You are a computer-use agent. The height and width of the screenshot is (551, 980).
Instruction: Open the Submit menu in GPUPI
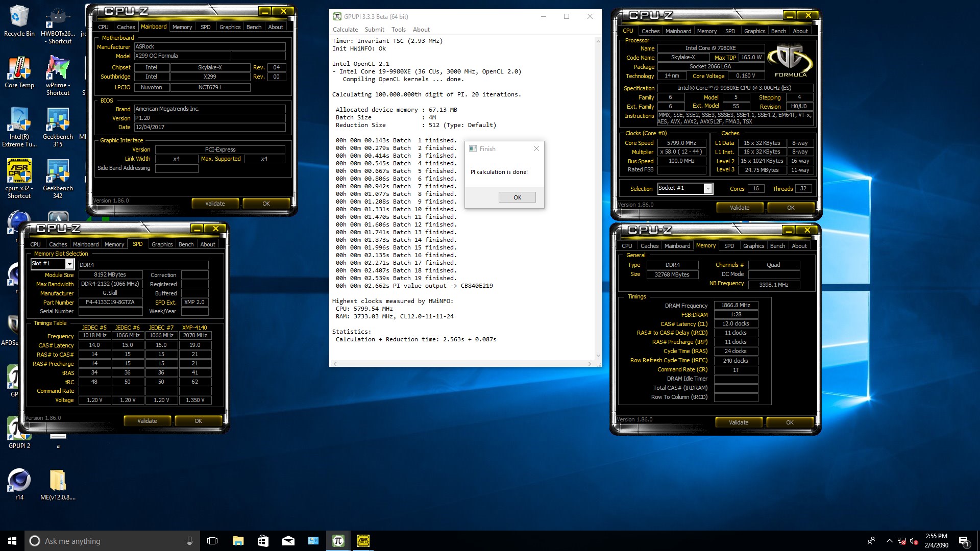pyautogui.click(x=374, y=30)
